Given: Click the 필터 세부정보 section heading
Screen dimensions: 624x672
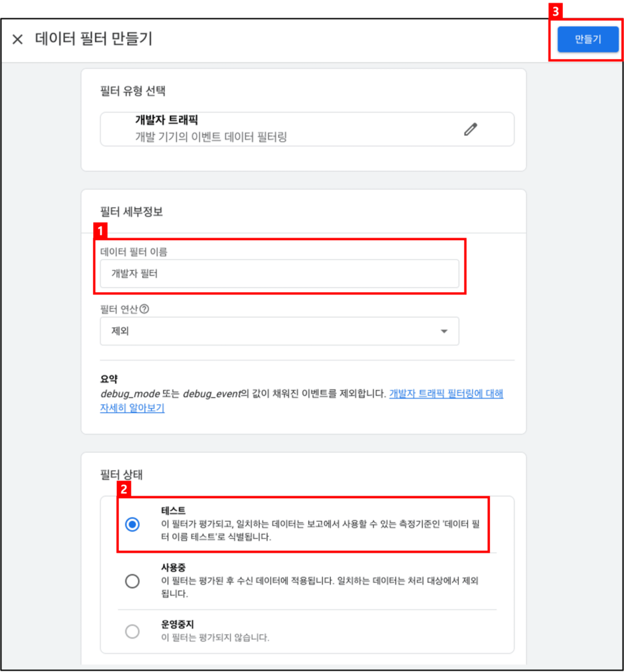Looking at the screenshot, I should [132, 212].
